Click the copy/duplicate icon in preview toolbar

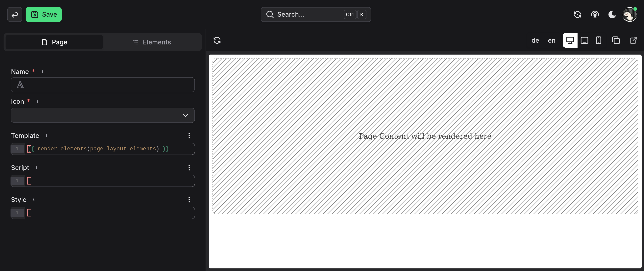coord(616,40)
